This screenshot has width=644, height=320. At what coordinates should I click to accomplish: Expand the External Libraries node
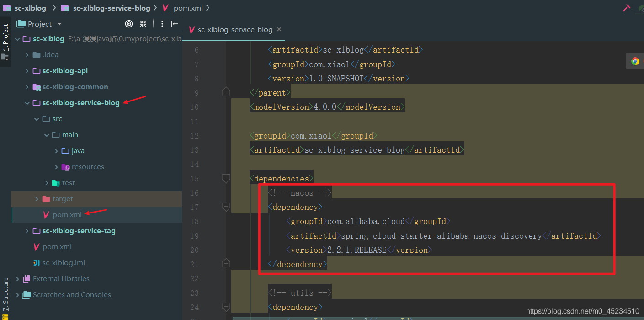click(18, 279)
